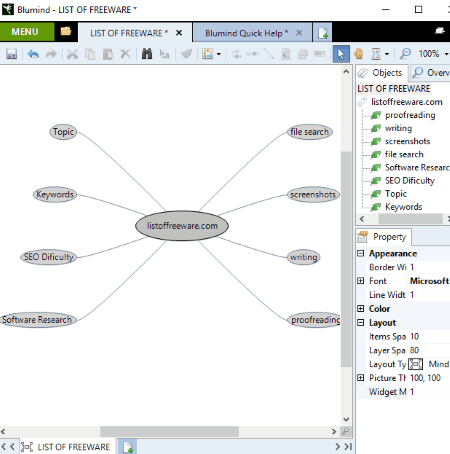Image resolution: width=450 pixels, height=454 pixels.
Task: Add new chart via bottom bar icon
Action: click(128, 447)
